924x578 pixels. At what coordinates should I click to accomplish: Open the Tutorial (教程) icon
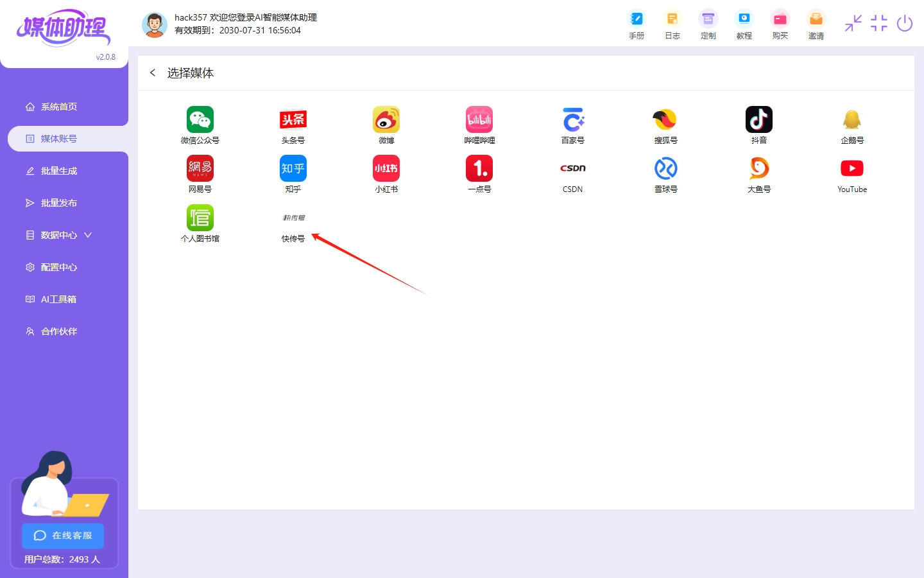[744, 19]
